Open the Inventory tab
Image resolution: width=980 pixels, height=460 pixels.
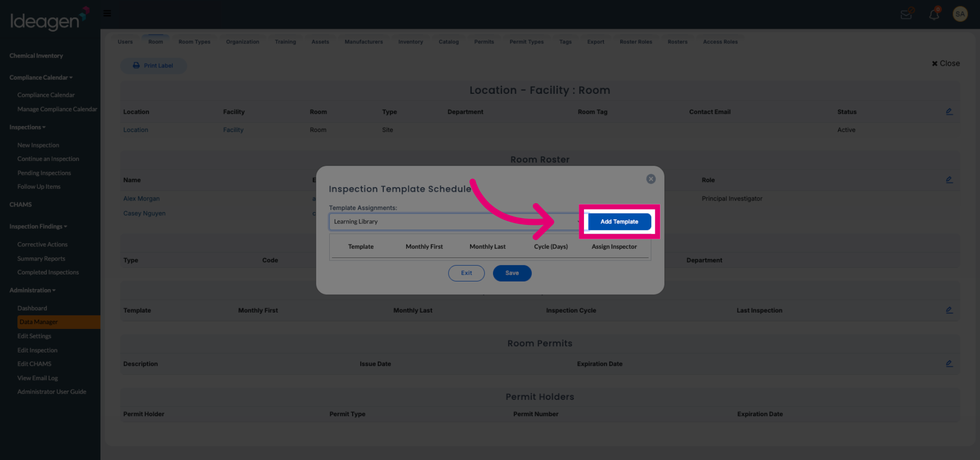(x=410, y=42)
